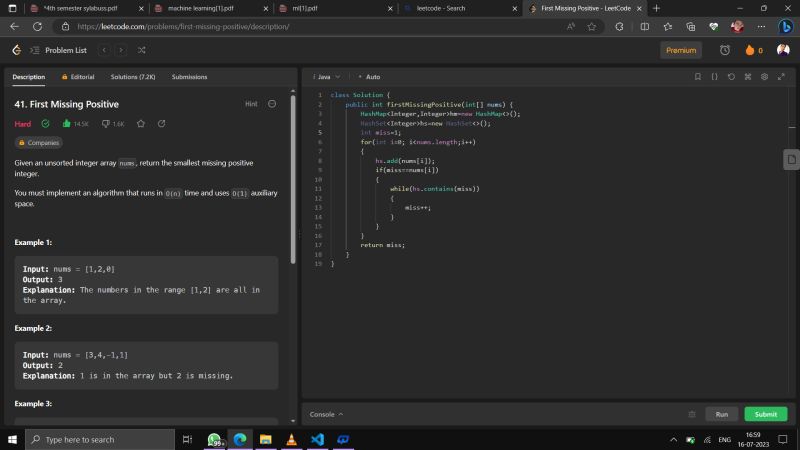Toggle Auto mode in editor
This screenshot has width=800, height=450.
point(369,77)
